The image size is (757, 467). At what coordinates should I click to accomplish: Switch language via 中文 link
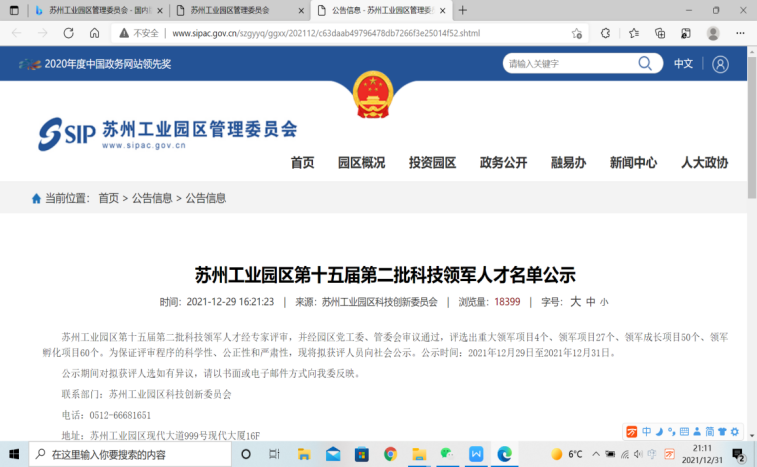pyautogui.click(x=683, y=64)
